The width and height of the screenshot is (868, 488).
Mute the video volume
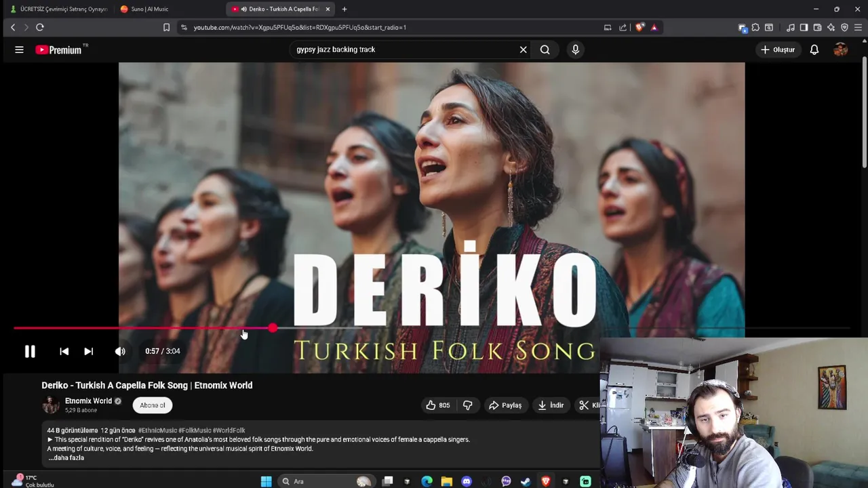[x=120, y=351]
